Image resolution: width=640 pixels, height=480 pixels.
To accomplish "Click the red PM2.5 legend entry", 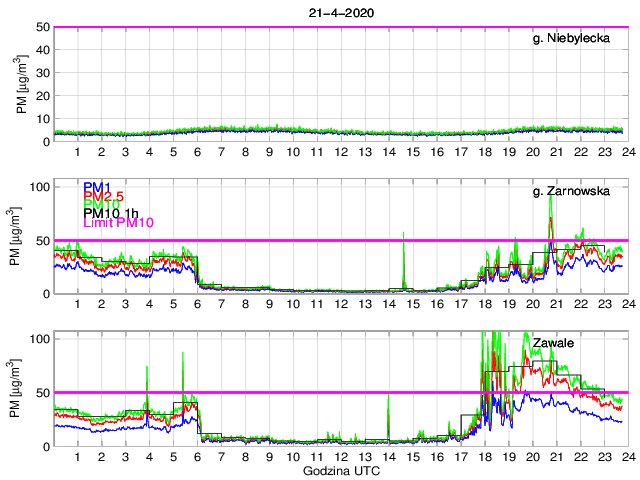I will [x=103, y=199].
